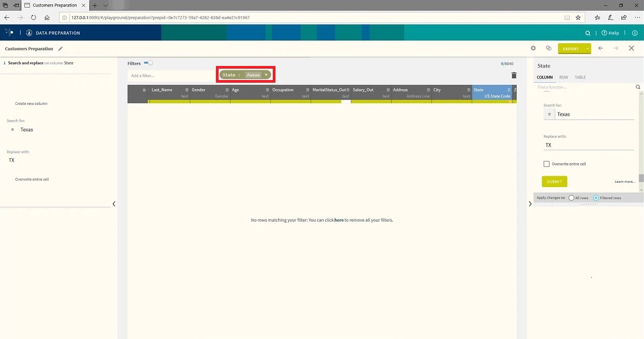Open browser reading view icon
The image size is (644, 339).
[x=567, y=18]
